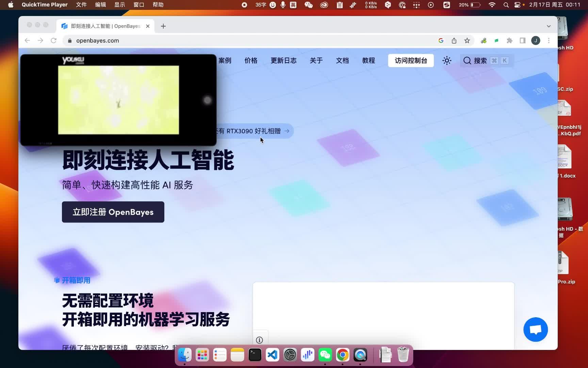Open System Settings from the Dock

290,355
